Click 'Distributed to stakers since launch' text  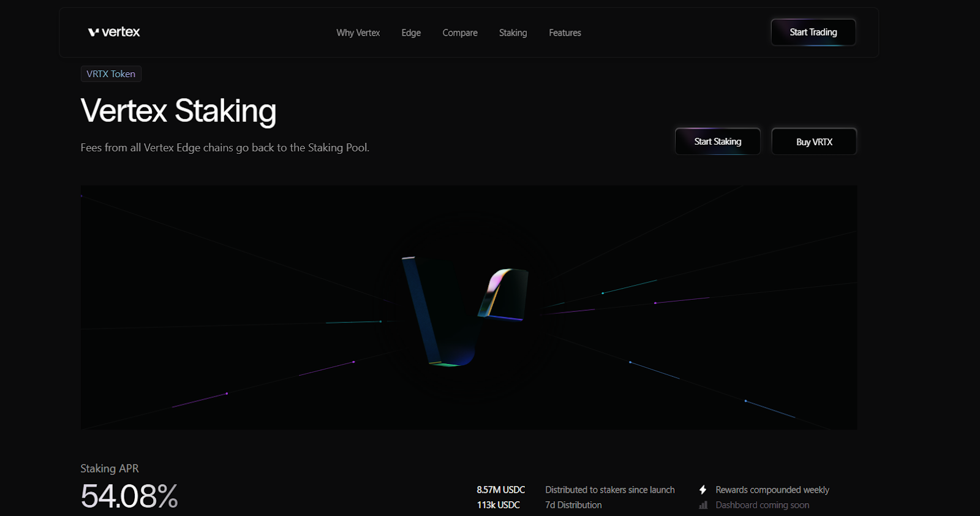point(610,490)
